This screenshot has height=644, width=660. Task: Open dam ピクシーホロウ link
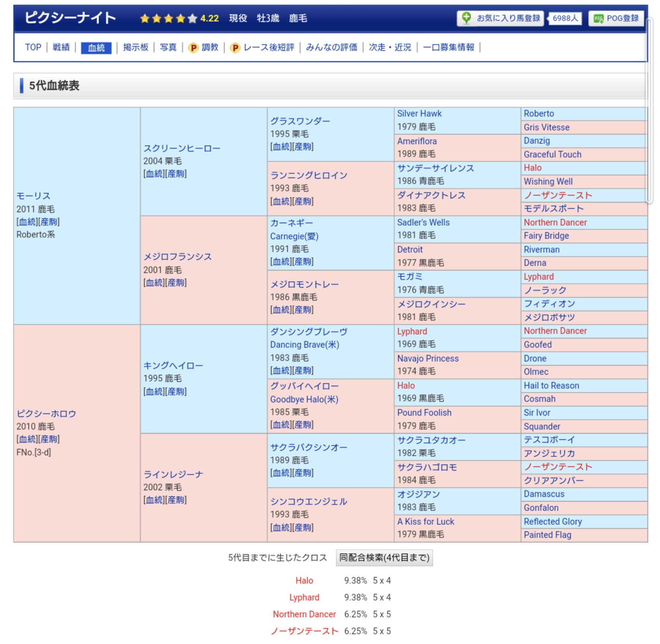[46, 413]
